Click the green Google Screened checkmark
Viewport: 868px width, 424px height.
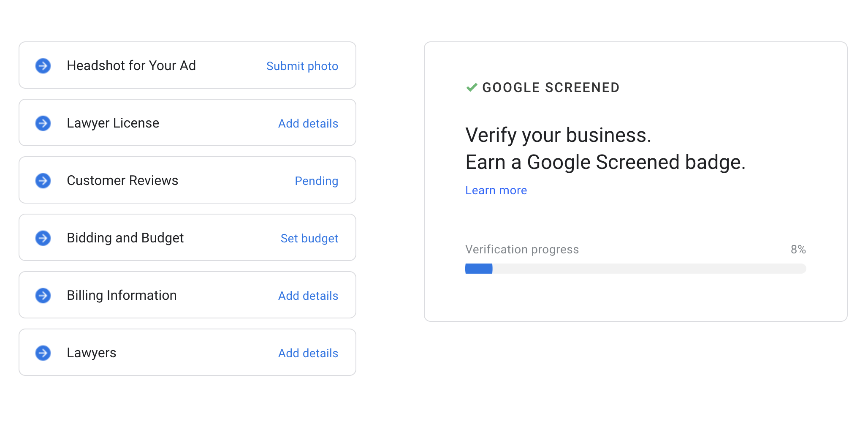click(x=472, y=87)
